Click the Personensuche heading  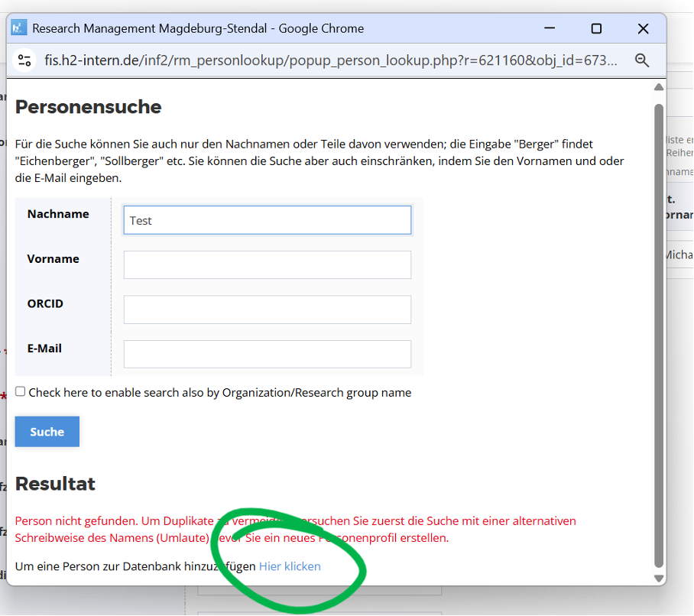(88, 107)
